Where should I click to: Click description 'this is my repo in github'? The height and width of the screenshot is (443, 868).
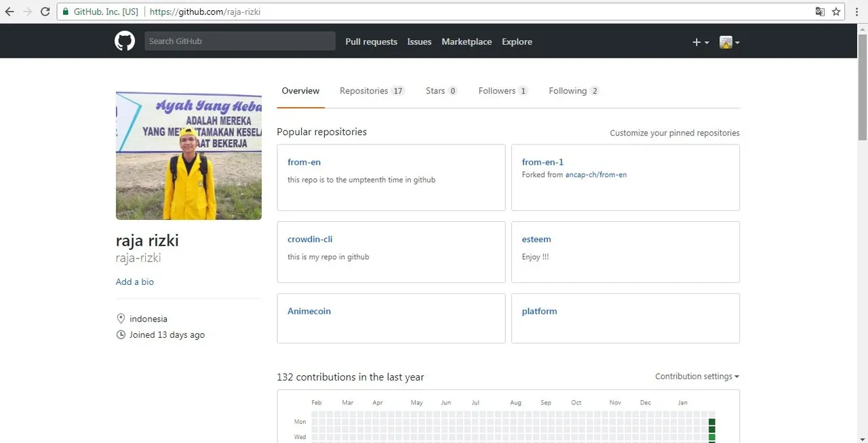point(328,257)
